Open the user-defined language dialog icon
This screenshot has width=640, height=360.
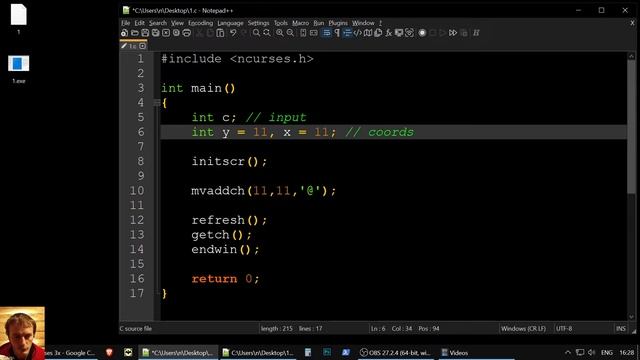click(x=358, y=33)
